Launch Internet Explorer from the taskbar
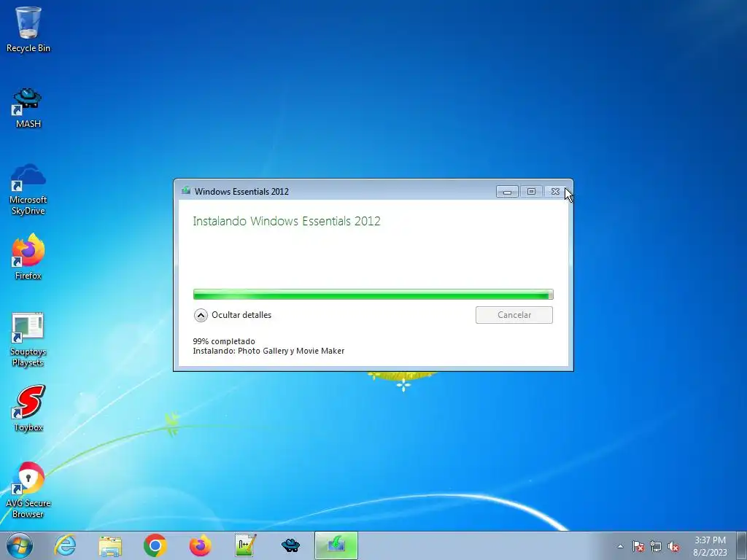 (65, 545)
